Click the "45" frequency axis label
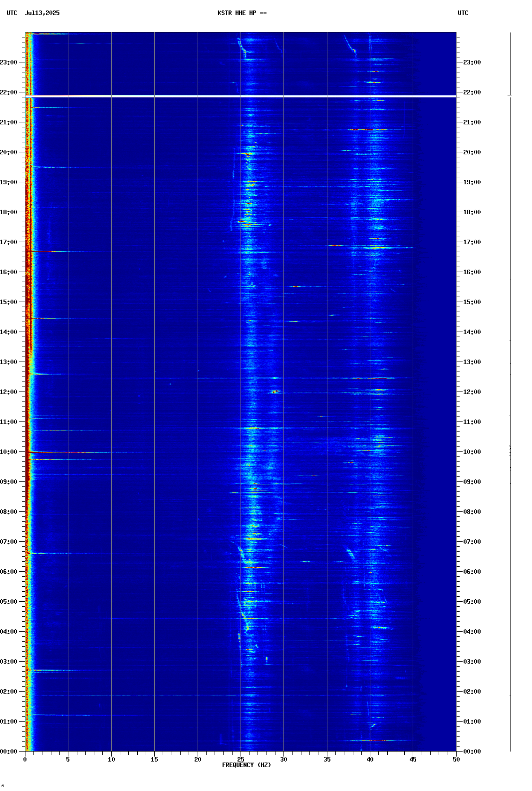This screenshot has height=791, width=532. tap(413, 760)
